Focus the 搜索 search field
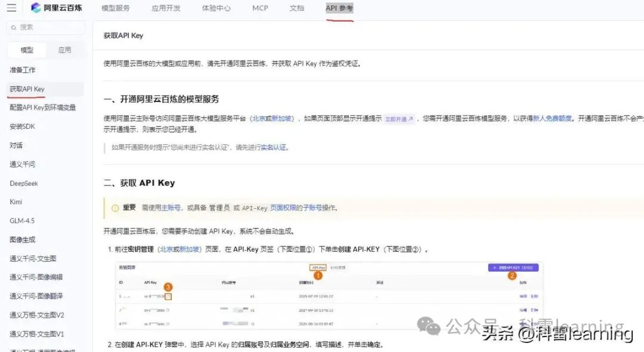Viewport: 644px width, 352px height. click(45, 27)
